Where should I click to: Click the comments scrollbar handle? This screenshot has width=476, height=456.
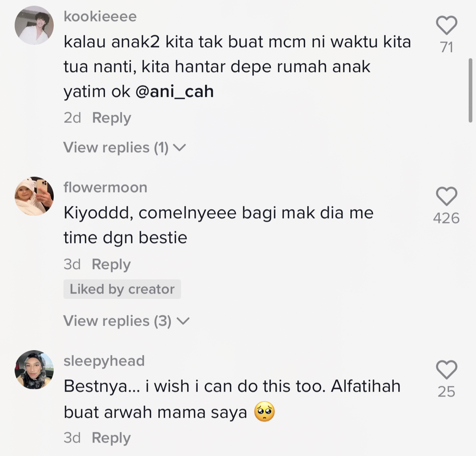click(471, 90)
